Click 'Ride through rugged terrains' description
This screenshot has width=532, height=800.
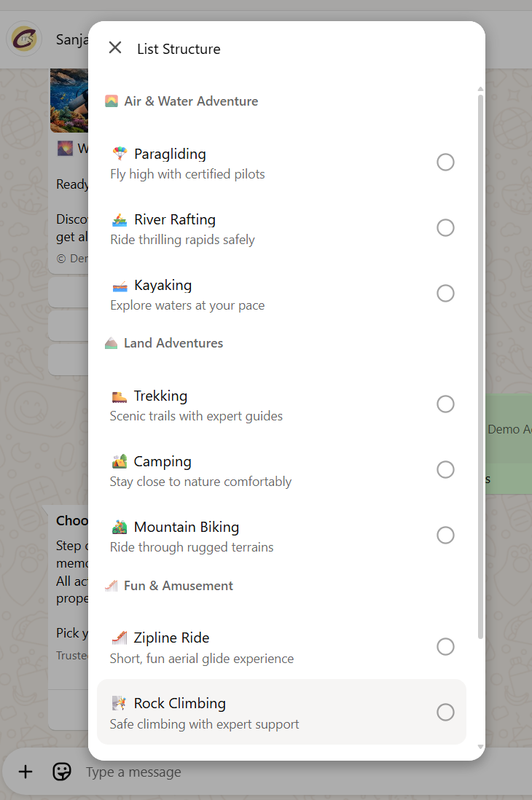(192, 547)
